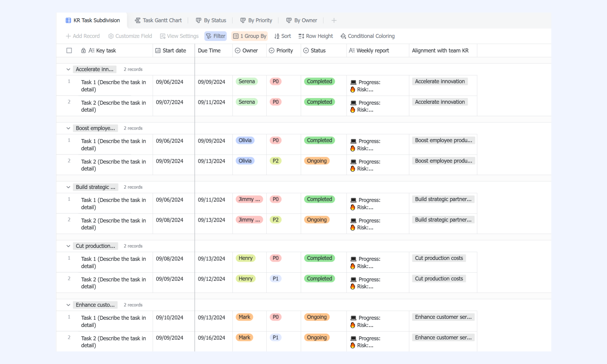Open the By Owner view tab
The height and width of the screenshot is (364, 607).
click(x=302, y=20)
